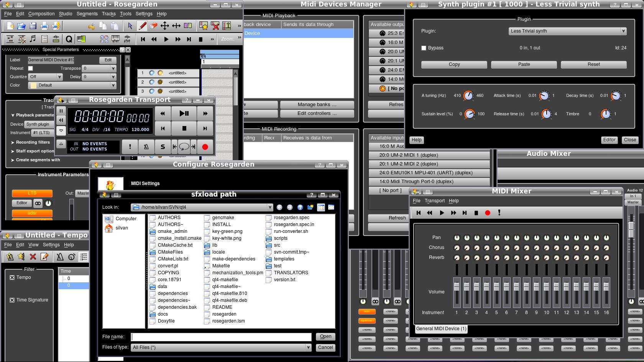Click play in the MIDI Mixer toolbar

pyautogui.click(x=442, y=213)
